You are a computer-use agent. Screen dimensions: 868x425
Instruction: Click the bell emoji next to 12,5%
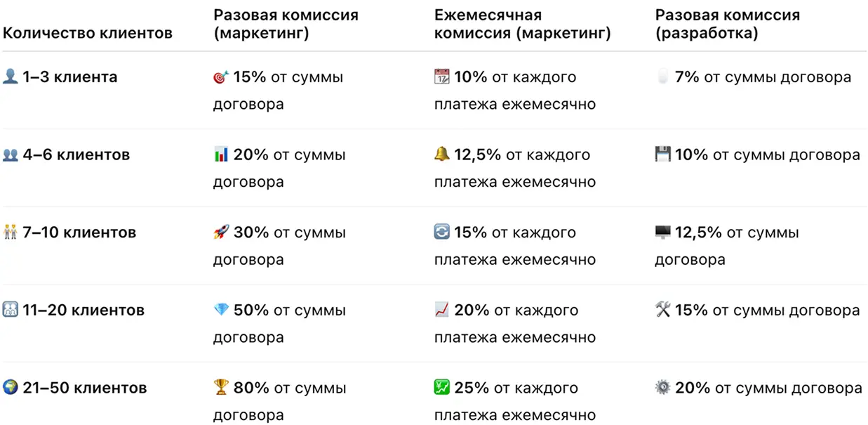[x=442, y=155]
